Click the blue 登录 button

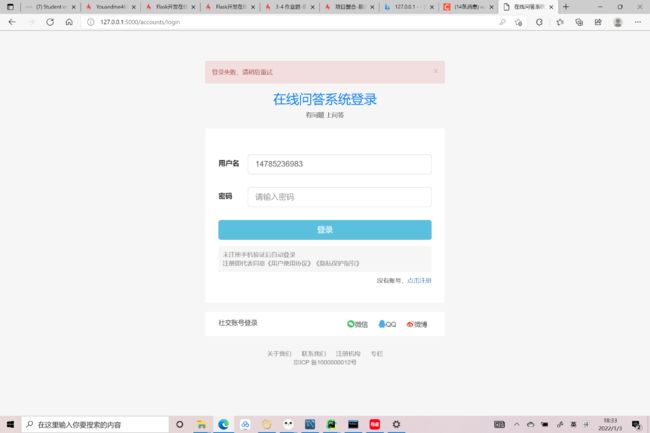325,230
